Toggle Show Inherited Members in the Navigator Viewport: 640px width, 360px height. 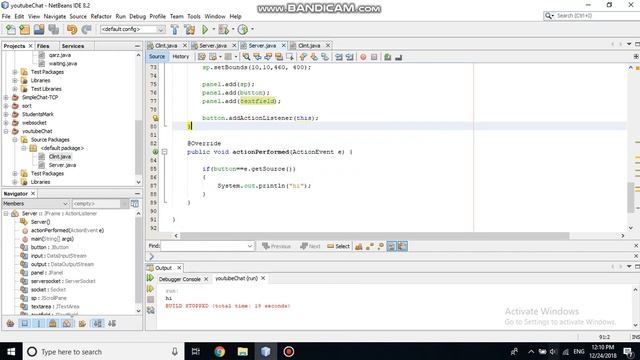[10, 324]
